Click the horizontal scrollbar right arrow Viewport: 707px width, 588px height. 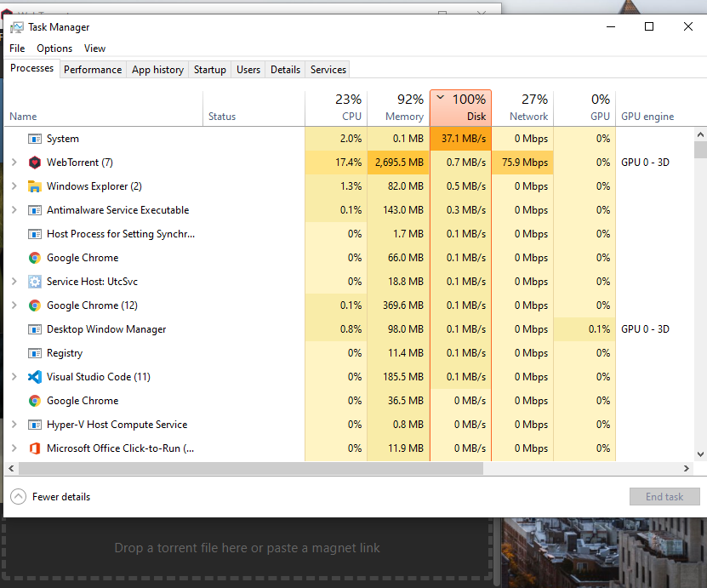point(687,469)
